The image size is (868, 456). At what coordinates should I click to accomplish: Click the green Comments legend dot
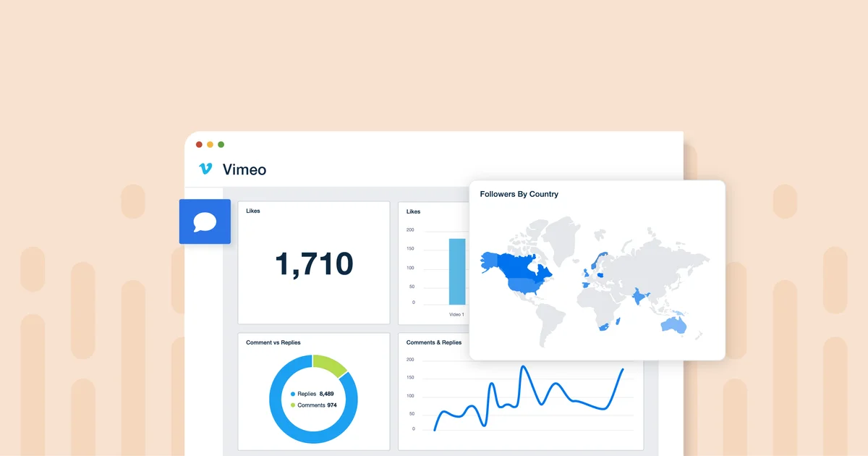(292, 405)
